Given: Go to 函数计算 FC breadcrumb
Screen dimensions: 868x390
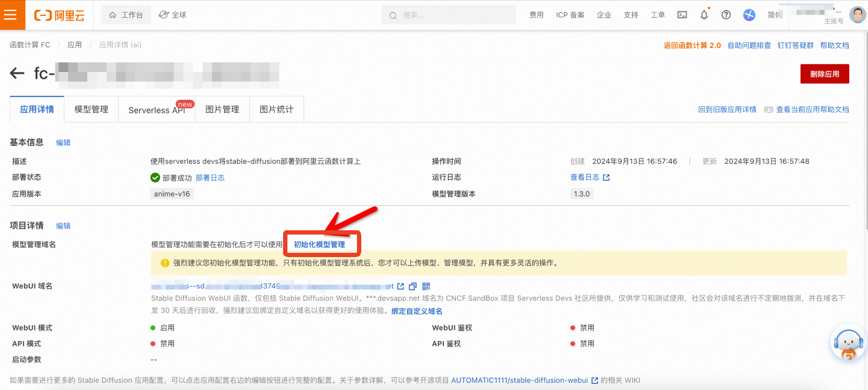Looking at the screenshot, I should (x=30, y=45).
